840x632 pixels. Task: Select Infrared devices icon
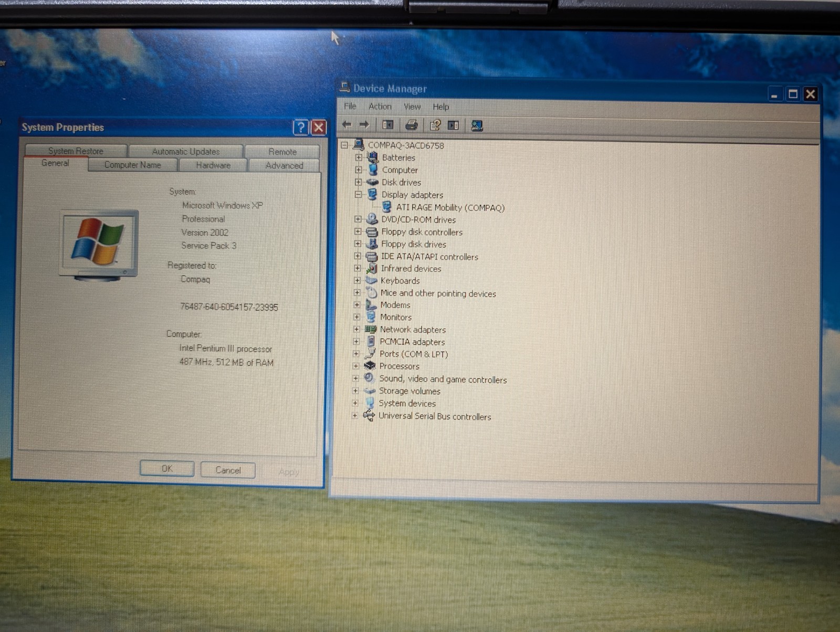tap(372, 268)
